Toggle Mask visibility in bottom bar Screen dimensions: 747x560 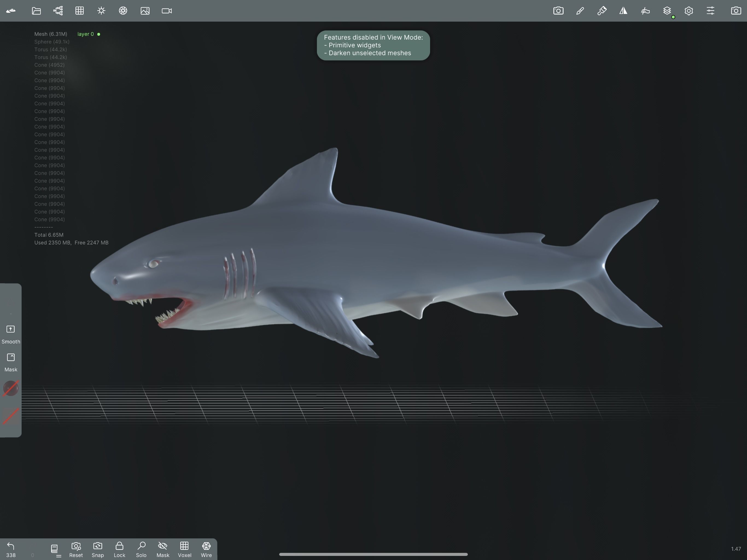(x=163, y=550)
